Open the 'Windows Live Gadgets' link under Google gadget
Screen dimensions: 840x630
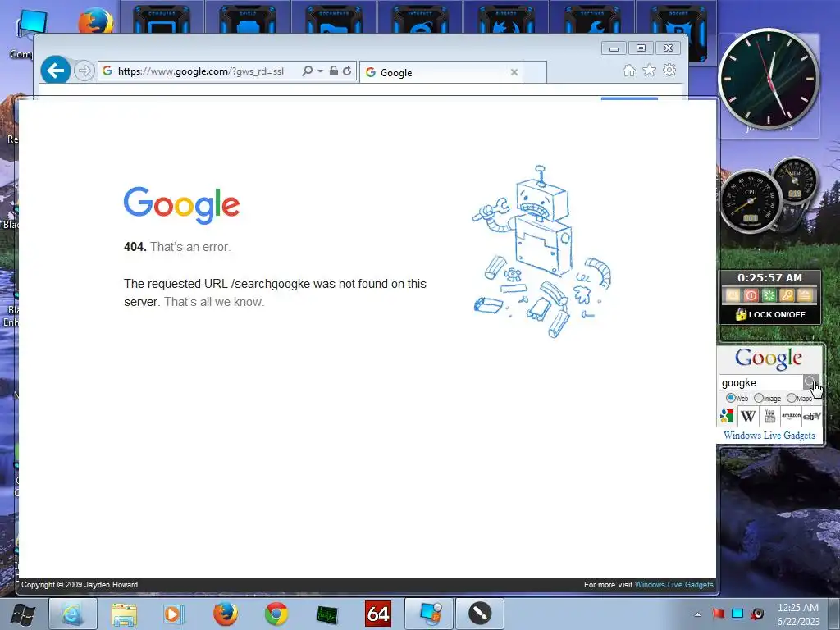(x=769, y=436)
